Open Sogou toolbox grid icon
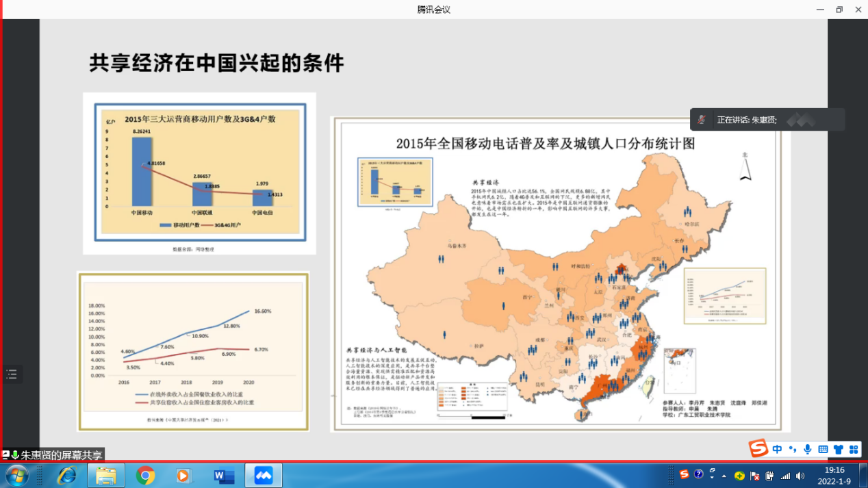Screen dimensions: 868x488 (854, 450)
